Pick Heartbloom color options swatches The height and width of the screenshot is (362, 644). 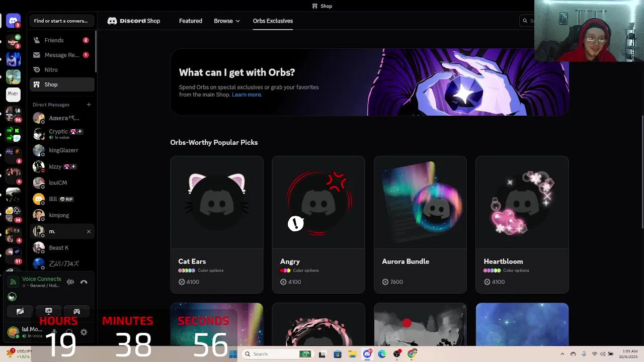[492, 270]
